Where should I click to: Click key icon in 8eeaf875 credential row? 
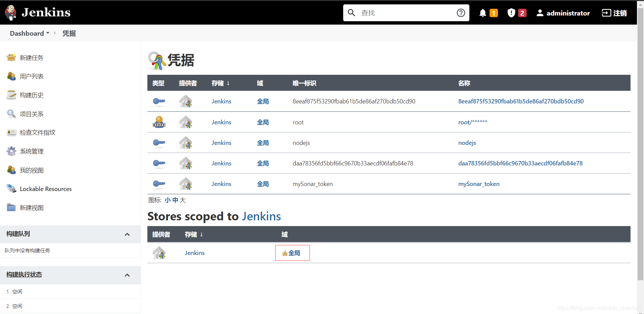click(x=159, y=101)
